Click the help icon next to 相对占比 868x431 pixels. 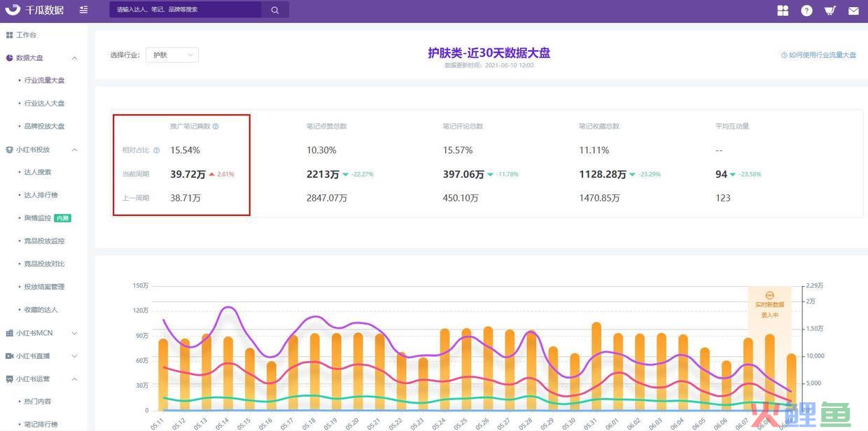coord(156,150)
